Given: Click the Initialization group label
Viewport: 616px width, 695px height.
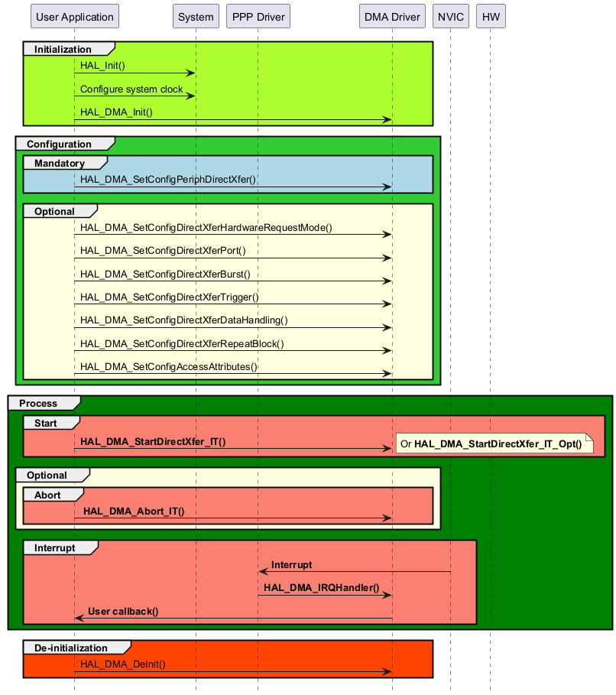Looking at the screenshot, I should point(63,50).
